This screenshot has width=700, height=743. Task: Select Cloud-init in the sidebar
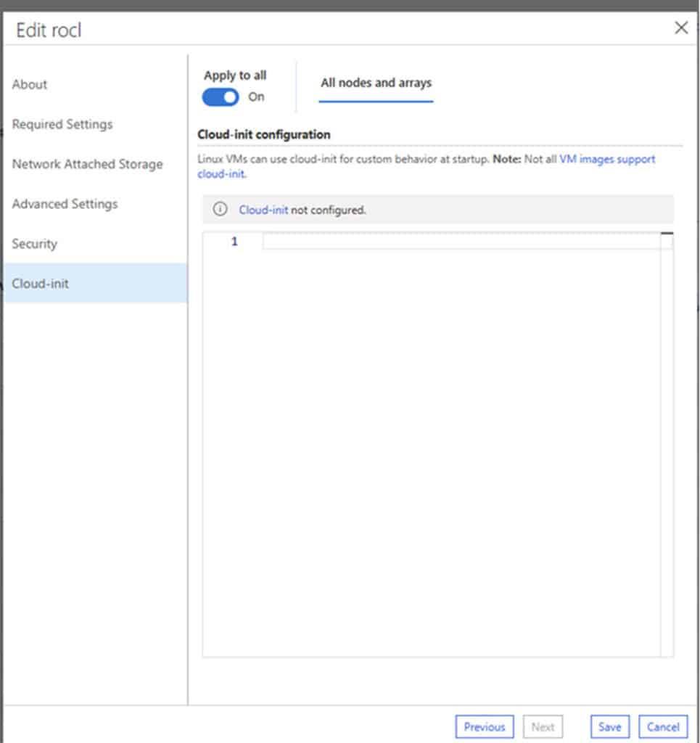click(41, 284)
